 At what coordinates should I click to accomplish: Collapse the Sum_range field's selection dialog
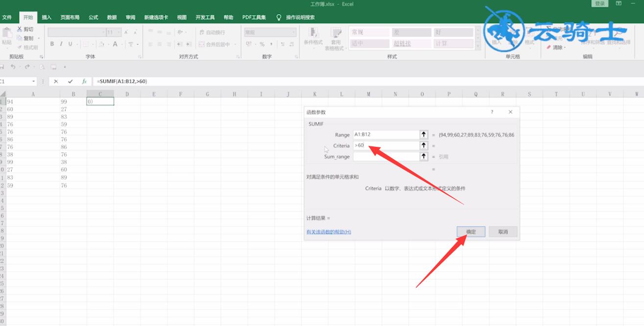tap(424, 156)
